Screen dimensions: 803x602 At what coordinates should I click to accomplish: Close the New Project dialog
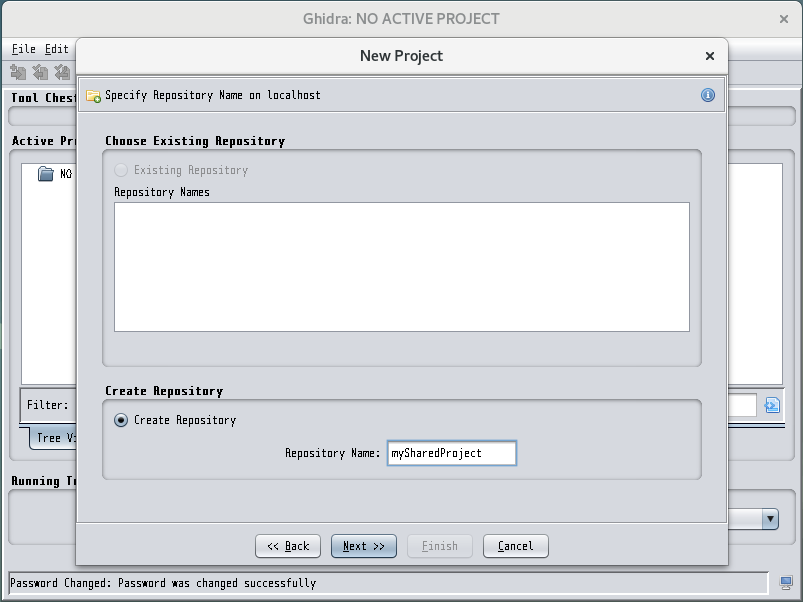tap(710, 56)
